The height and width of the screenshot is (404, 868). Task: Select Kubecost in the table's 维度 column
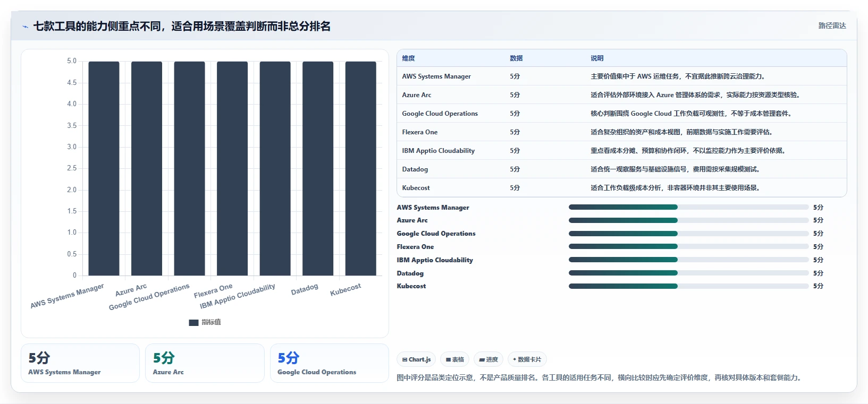[x=416, y=188]
